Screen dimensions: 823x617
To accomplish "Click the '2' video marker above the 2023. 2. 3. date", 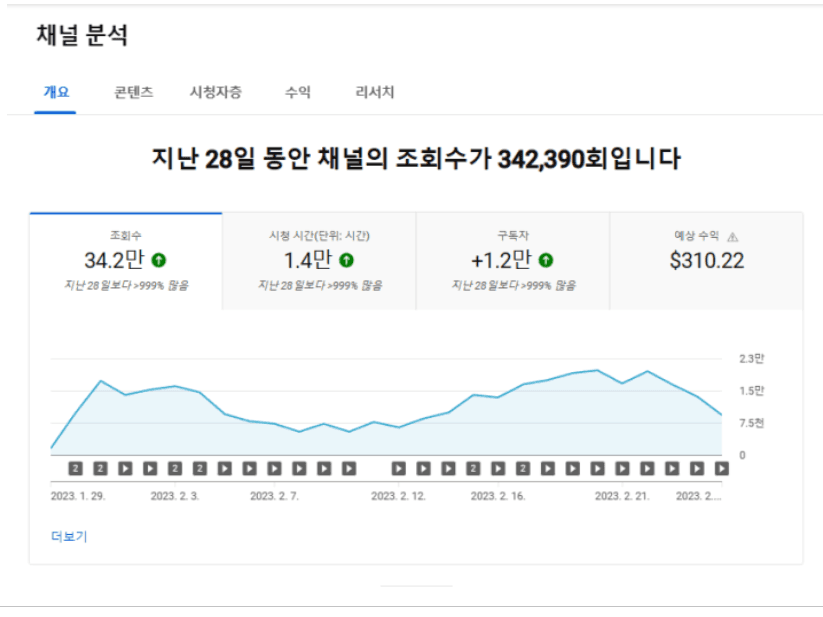I will click(175, 469).
